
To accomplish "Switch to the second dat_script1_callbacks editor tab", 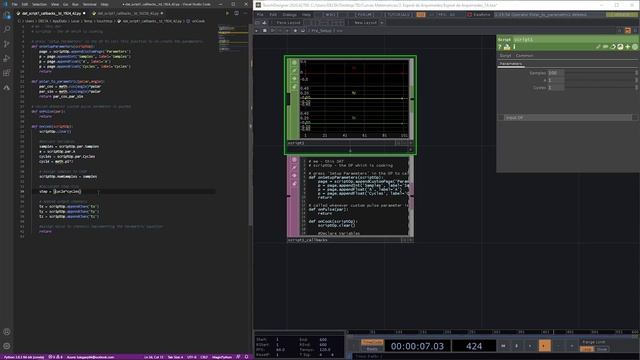I will [x=127, y=13].
